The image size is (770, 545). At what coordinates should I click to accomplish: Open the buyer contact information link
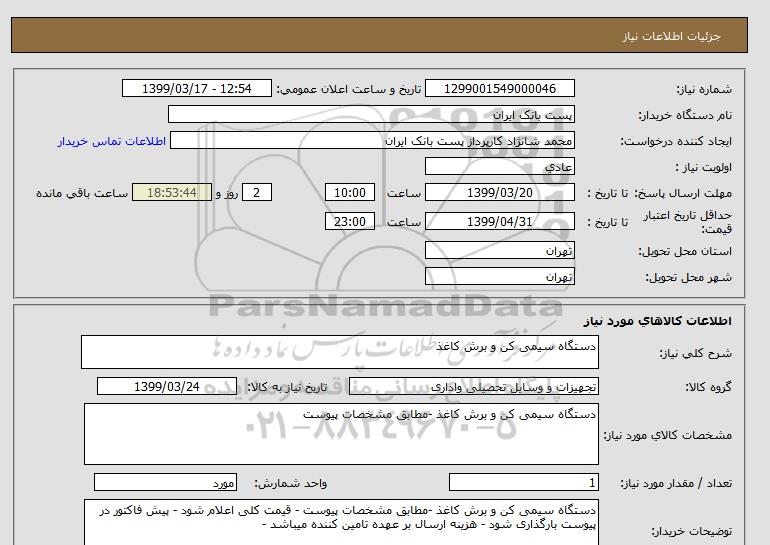point(111,141)
